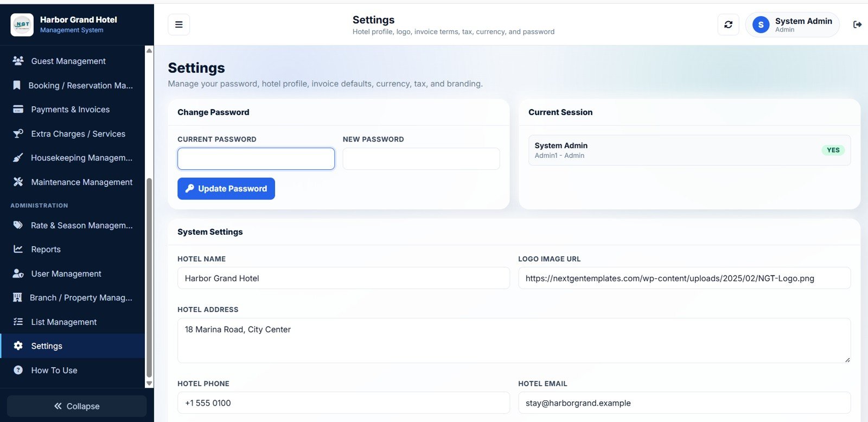This screenshot has width=868, height=422.
Task: Click the Update Password button
Action: click(226, 188)
